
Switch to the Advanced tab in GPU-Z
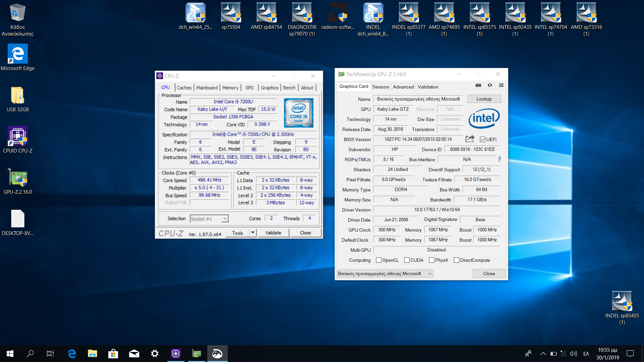404,87
